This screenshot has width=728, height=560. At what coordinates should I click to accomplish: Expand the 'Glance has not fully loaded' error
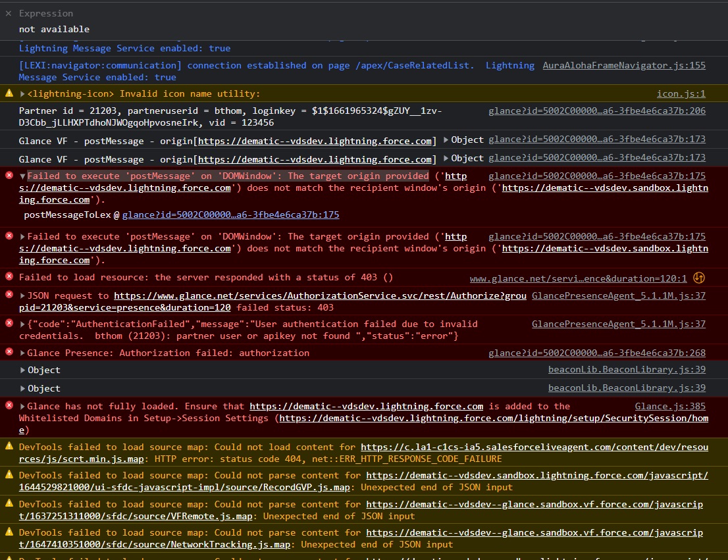click(x=22, y=407)
